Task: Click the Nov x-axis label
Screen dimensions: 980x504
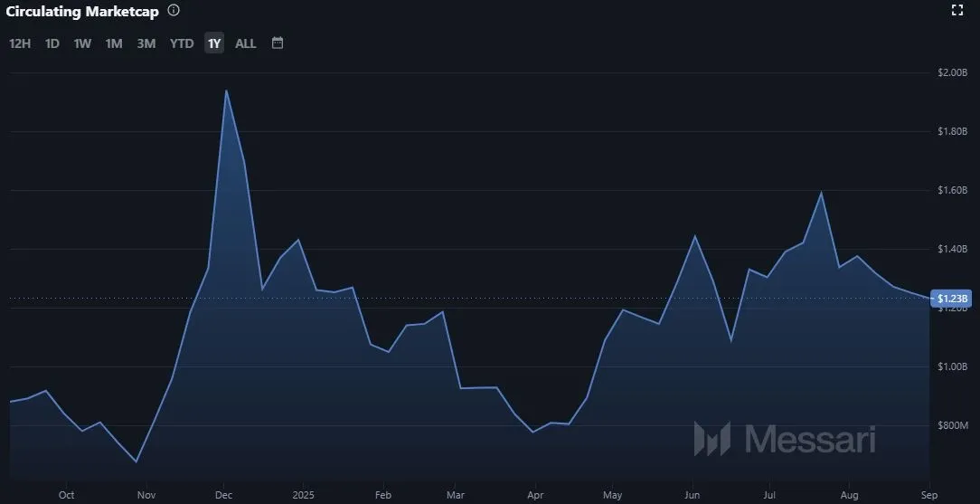Action: tap(146, 495)
